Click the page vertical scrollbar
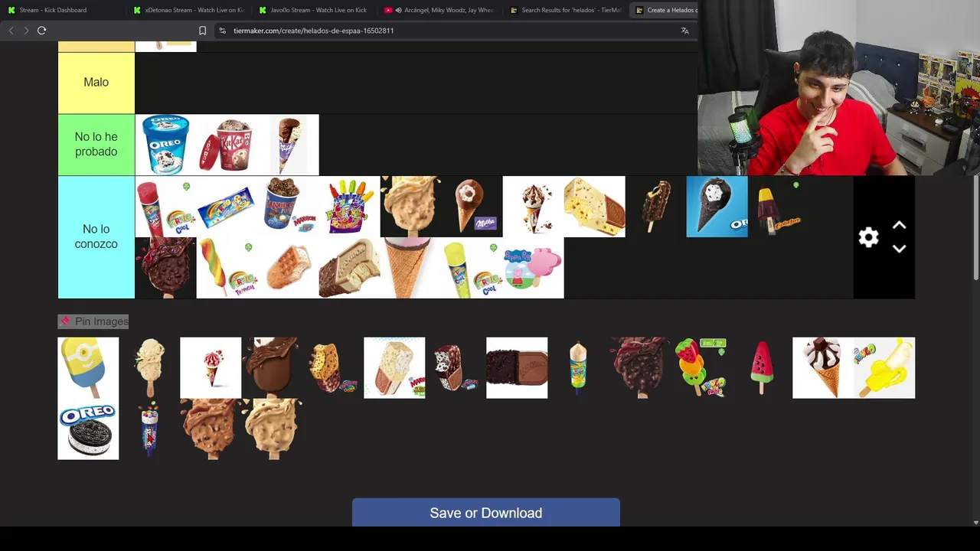This screenshot has height=551, width=980. [975, 230]
